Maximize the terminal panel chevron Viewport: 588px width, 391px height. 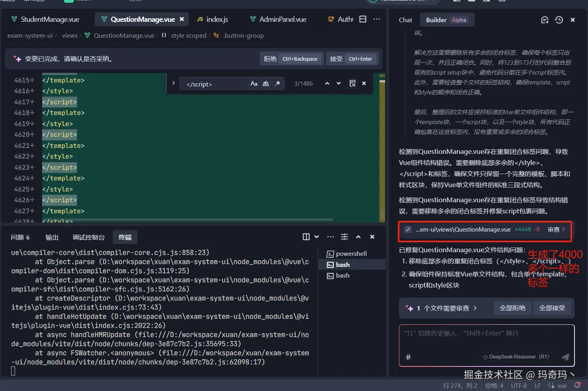[x=358, y=237]
